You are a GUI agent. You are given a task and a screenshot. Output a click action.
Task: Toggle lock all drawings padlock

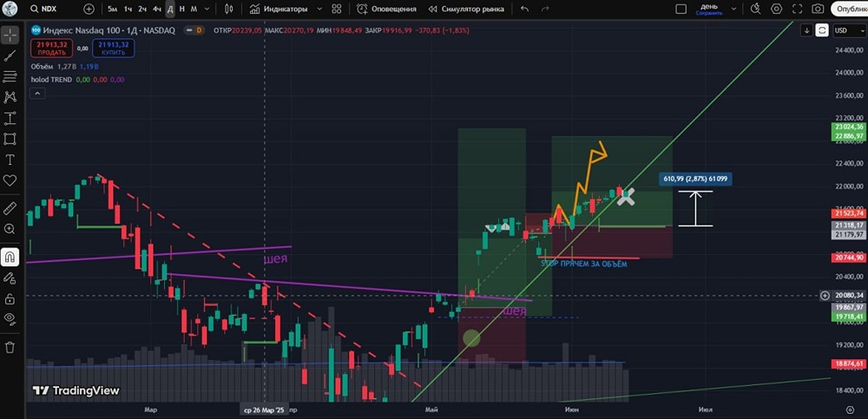(x=10, y=299)
